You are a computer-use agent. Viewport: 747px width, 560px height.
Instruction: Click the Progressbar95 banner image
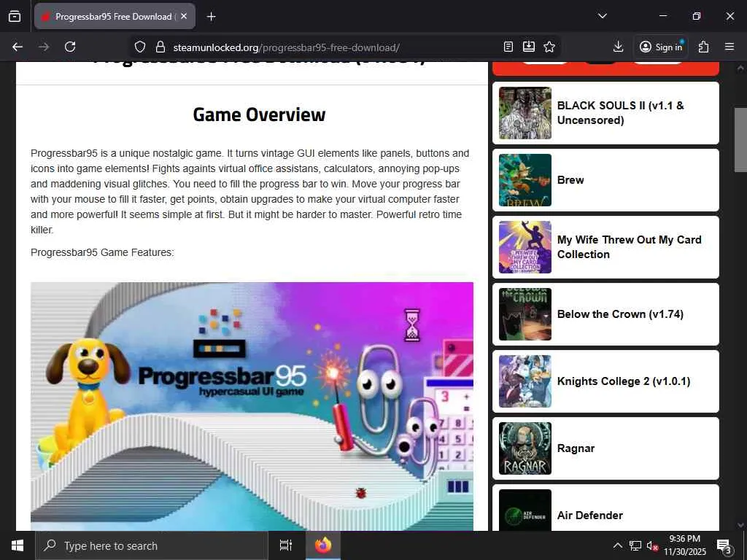pyautogui.click(x=252, y=406)
